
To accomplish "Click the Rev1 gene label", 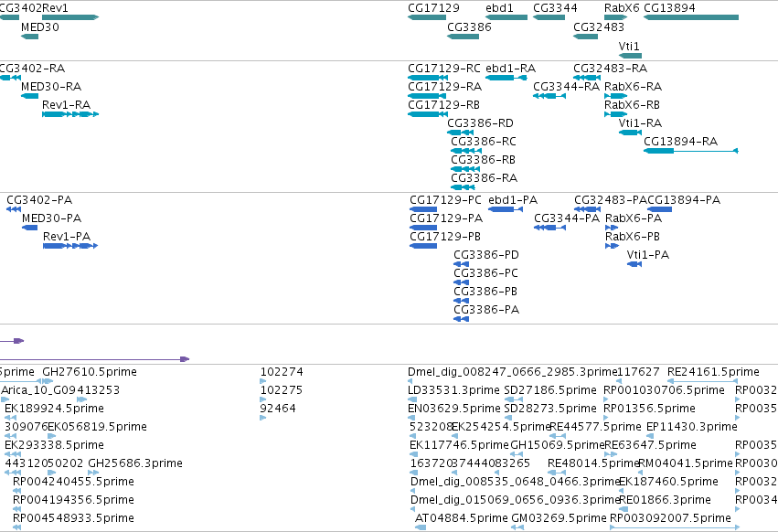I will [x=55, y=8].
